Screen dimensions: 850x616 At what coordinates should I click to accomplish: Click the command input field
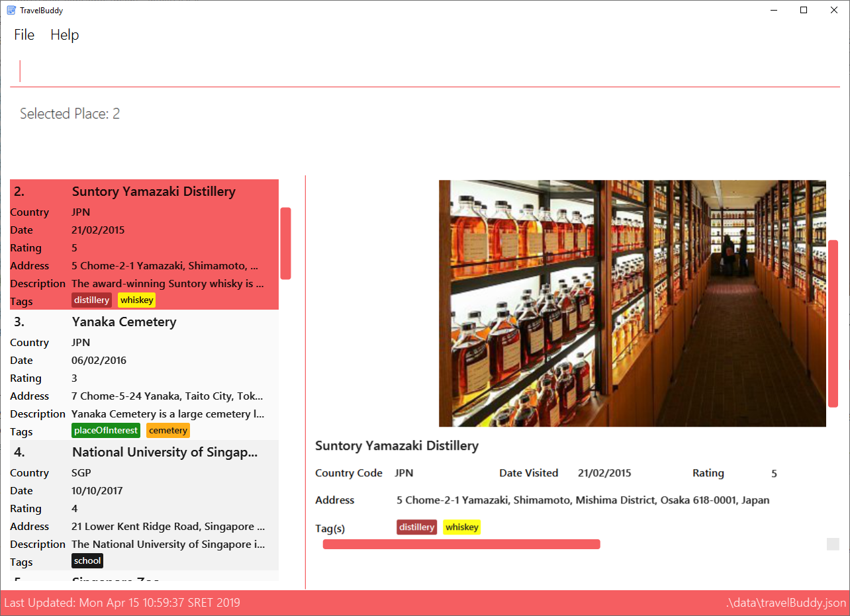click(x=425, y=71)
